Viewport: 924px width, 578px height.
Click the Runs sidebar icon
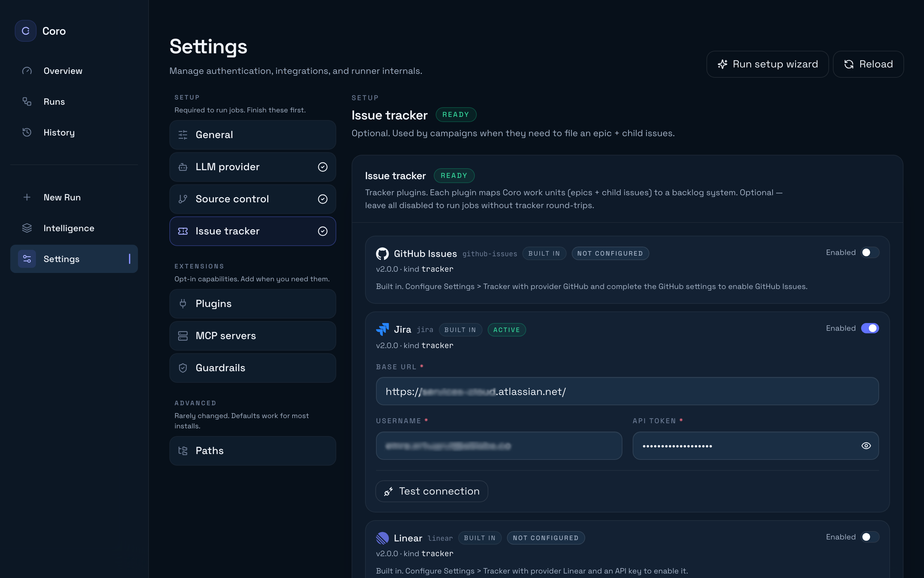tap(27, 102)
